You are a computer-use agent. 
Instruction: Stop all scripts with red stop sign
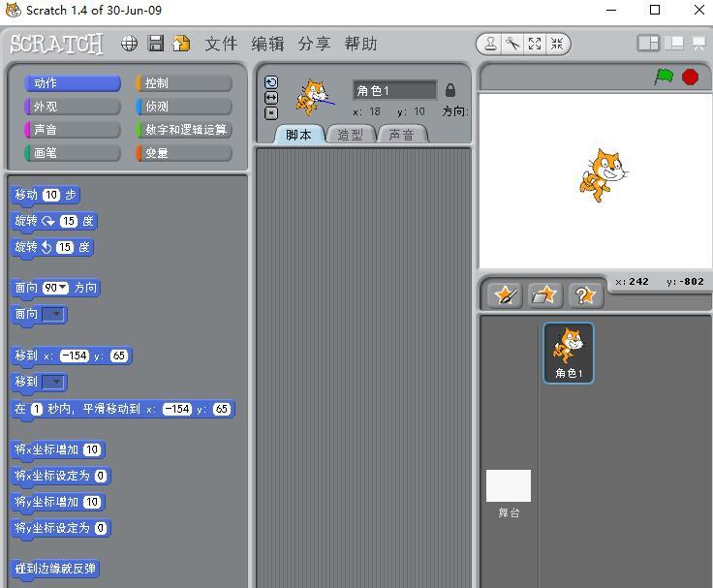point(690,77)
